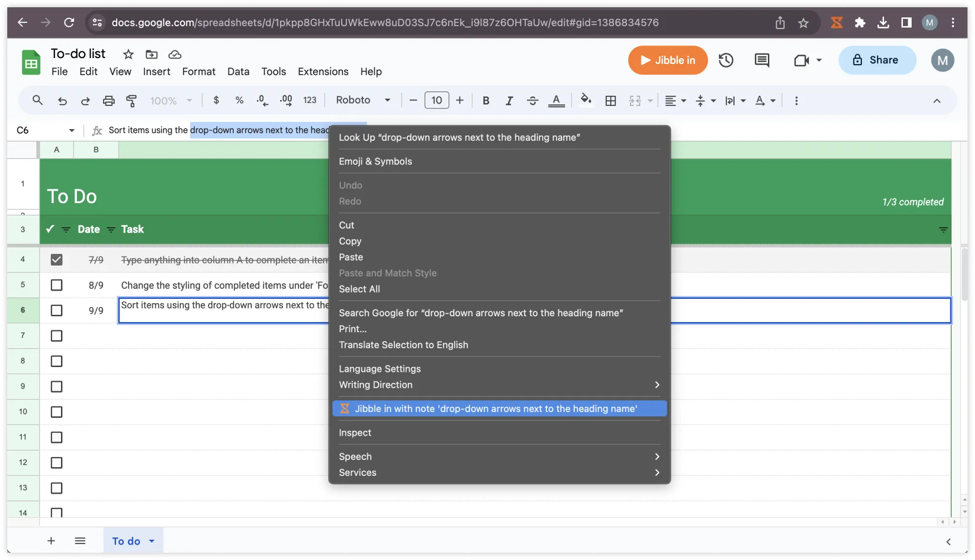The image size is (975, 560).
Task: Open the To do sheet tab arrow
Action: point(152,541)
